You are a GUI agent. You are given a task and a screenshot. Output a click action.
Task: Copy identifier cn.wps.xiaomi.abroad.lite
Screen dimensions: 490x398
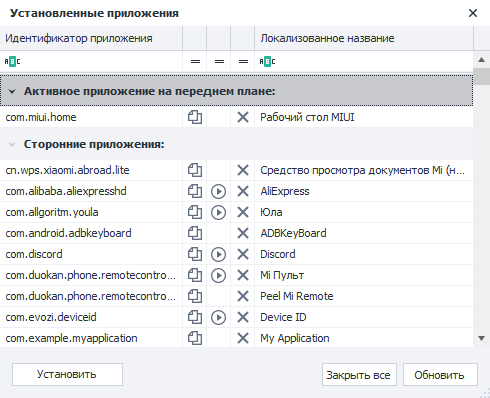pos(195,170)
